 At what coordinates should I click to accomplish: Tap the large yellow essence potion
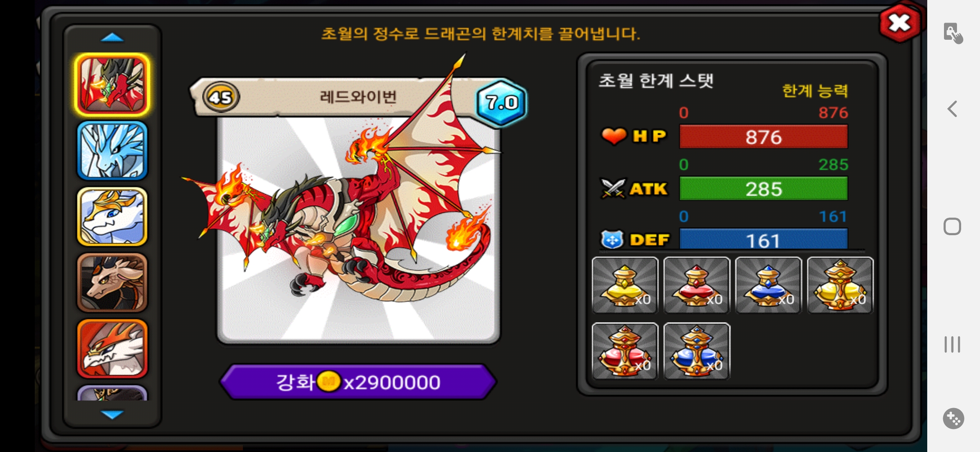pyautogui.click(x=840, y=285)
